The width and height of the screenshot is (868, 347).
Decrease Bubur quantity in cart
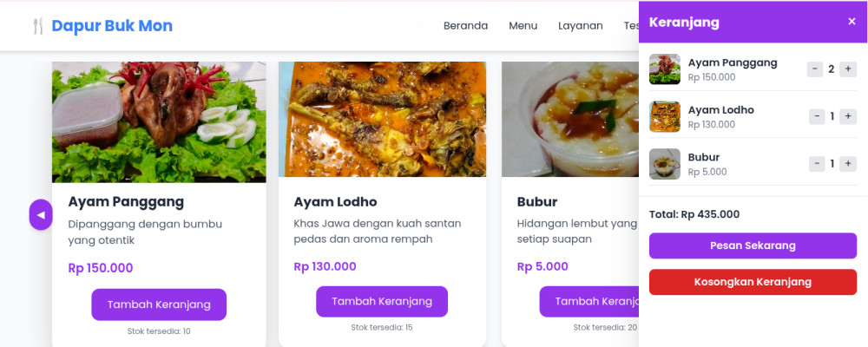(817, 163)
